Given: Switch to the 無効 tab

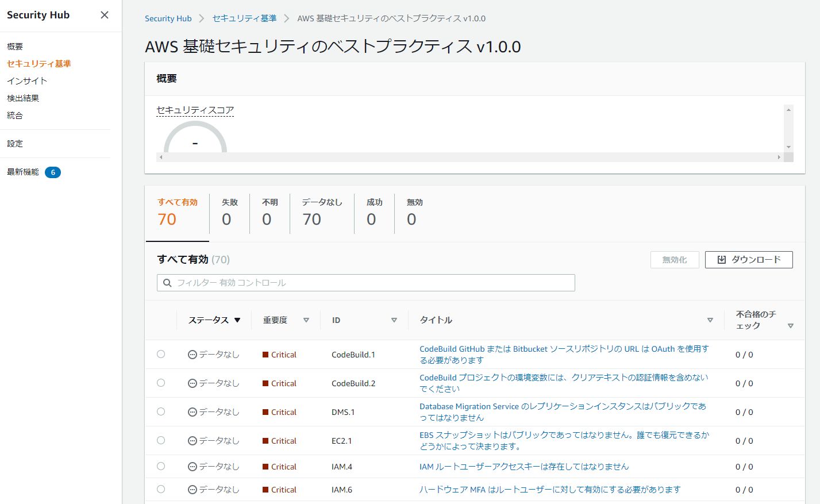Looking at the screenshot, I should [x=415, y=213].
